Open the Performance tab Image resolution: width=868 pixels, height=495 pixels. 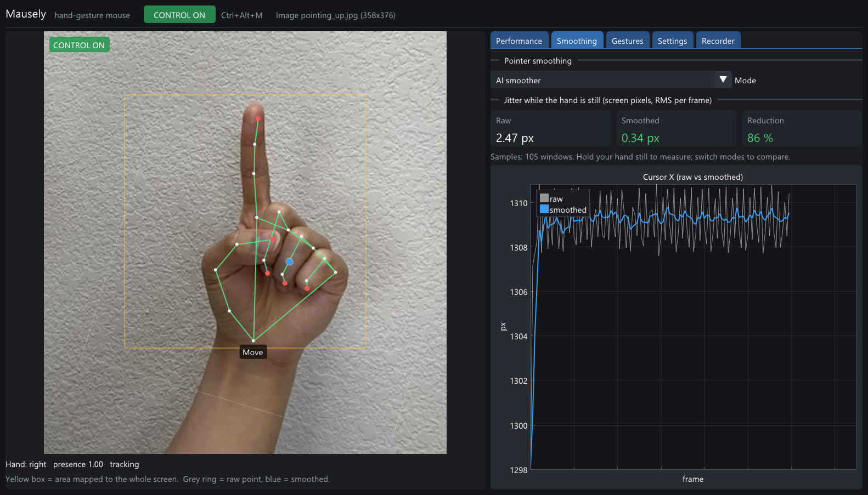click(x=519, y=41)
